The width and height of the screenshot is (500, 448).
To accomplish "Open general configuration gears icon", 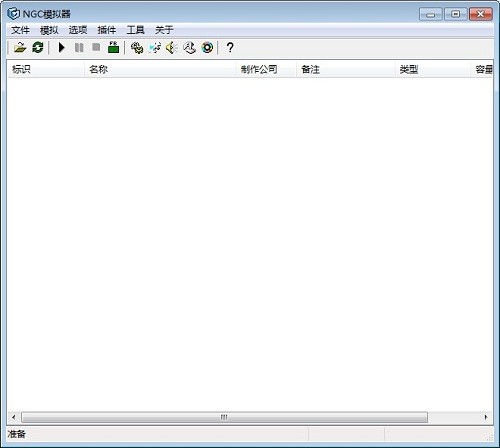I will [137, 48].
